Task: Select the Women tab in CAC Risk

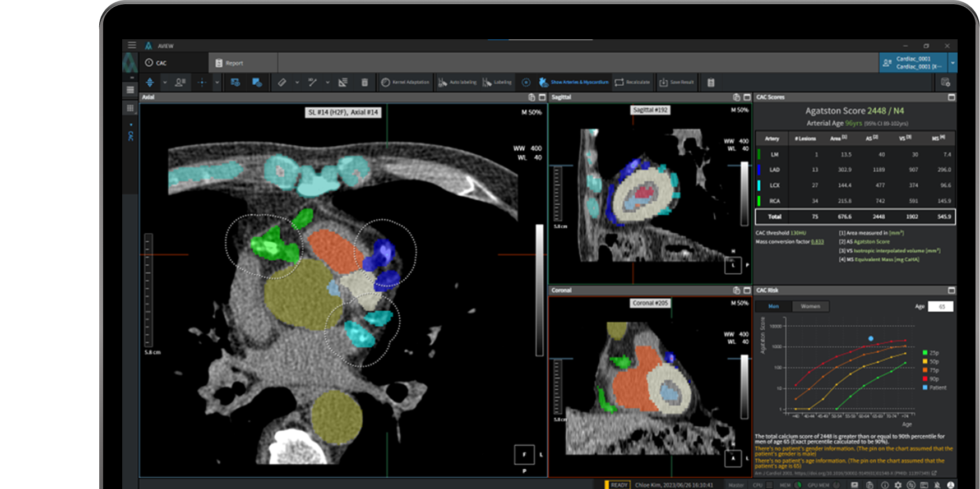Action: click(810, 306)
